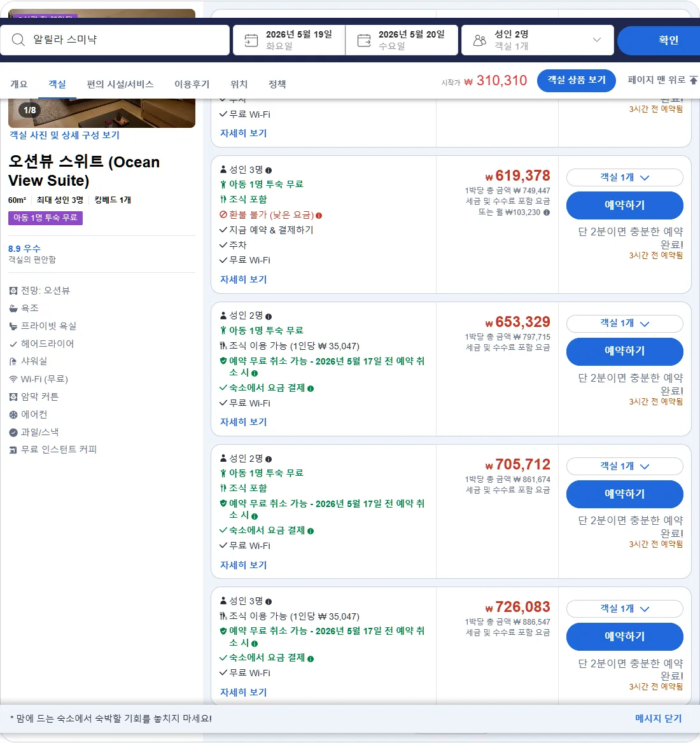Click 자세히 보기 under 무료 Wi-Fi in top offer

coord(244,134)
